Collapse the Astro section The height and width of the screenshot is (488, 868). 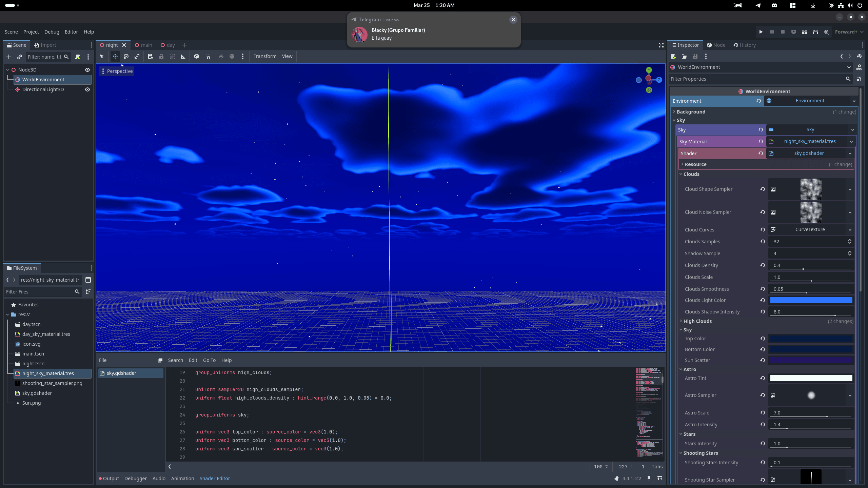pyautogui.click(x=690, y=369)
